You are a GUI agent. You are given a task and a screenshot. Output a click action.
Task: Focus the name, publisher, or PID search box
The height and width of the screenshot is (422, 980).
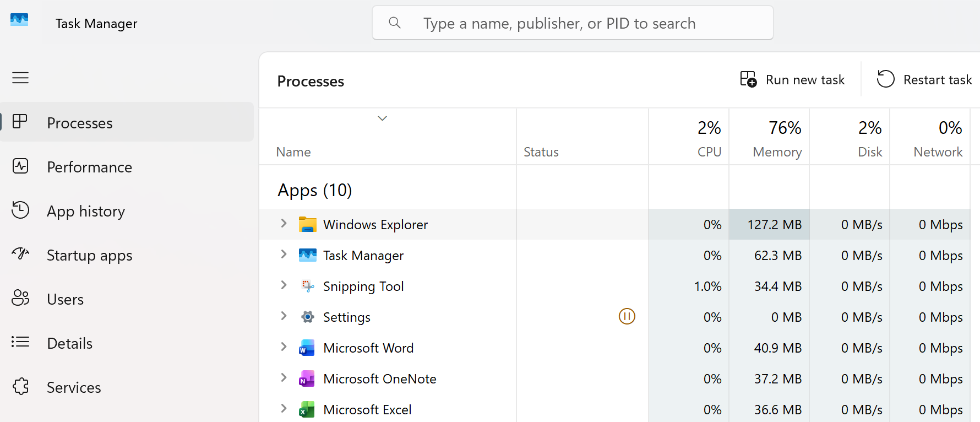[573, 23]
